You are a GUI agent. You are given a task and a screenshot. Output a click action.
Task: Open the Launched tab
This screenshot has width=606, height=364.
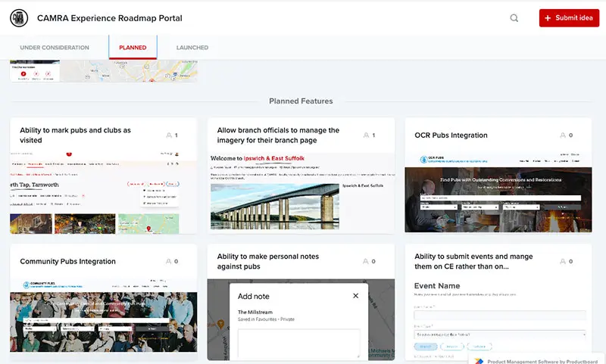192,48
